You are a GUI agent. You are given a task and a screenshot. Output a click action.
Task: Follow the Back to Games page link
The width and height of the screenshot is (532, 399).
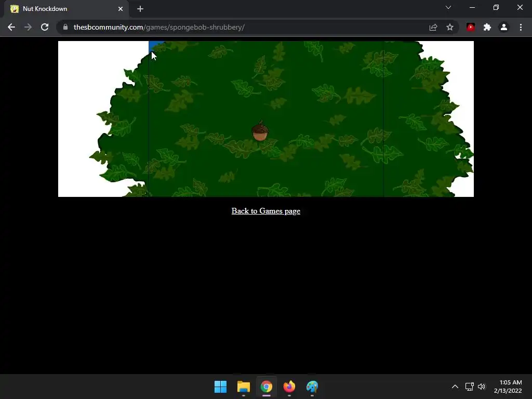tap(266, 211)
